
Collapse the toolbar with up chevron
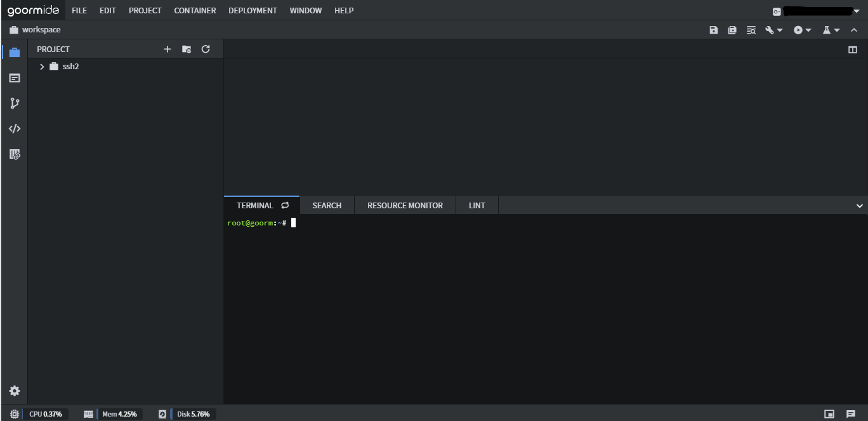pyautogui.click(x=854, y=30)
